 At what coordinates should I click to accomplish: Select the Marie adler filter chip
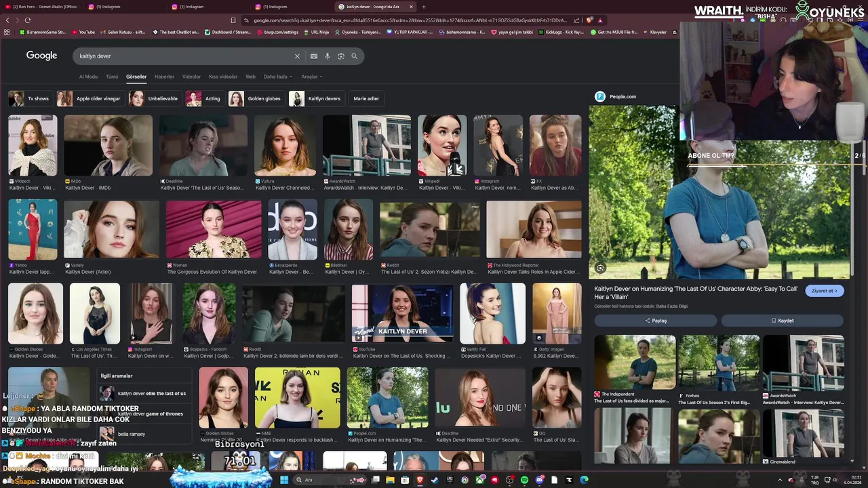pos(366,98)
